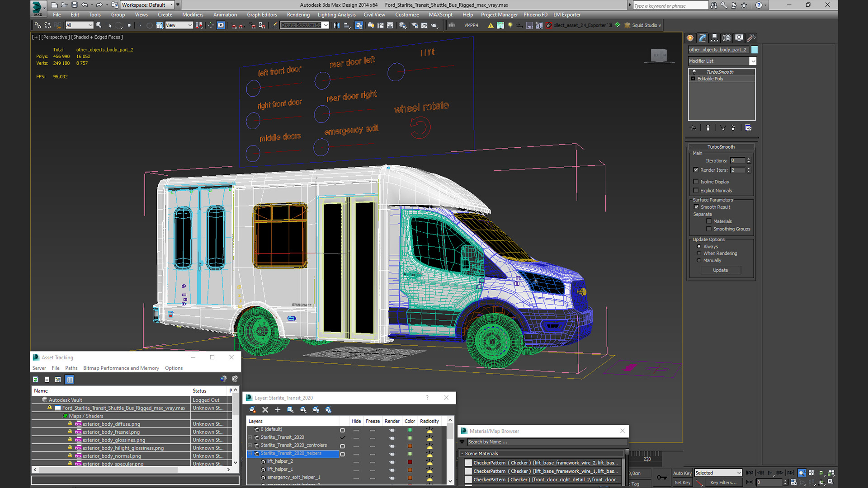
Task: Open Paths menu in Asset Tracking
Action: coord(71,368)
